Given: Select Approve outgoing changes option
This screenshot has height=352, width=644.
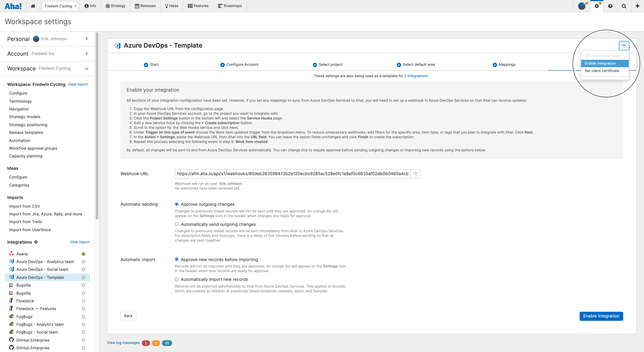Looking at the screenshot, I should point(176,204).
